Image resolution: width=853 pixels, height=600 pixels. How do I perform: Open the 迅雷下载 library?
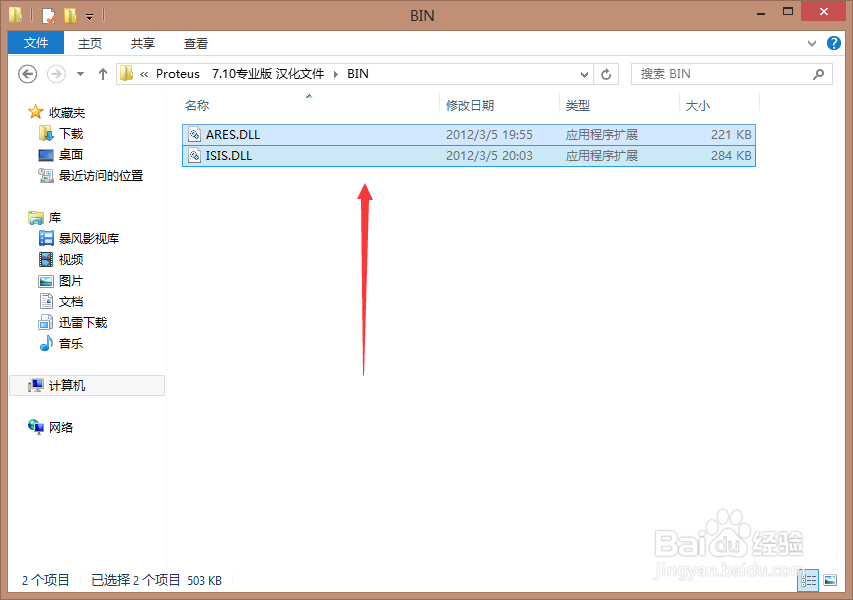(83, 323)
